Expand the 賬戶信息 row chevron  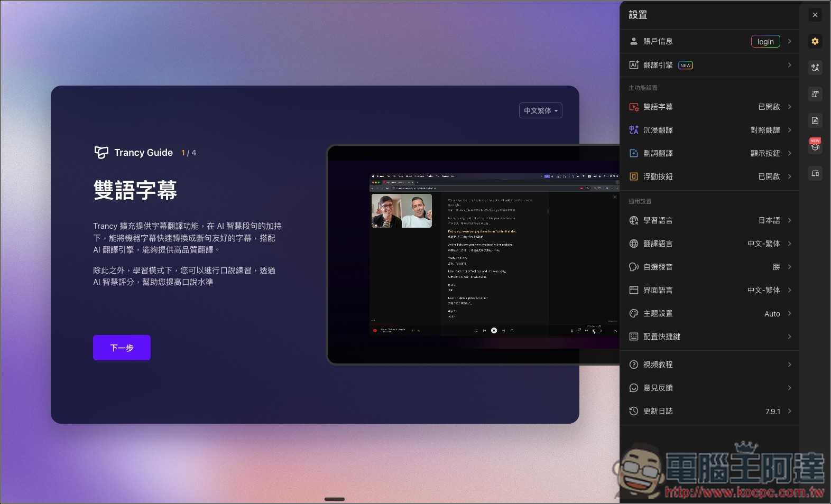click(x=789, y=41)
